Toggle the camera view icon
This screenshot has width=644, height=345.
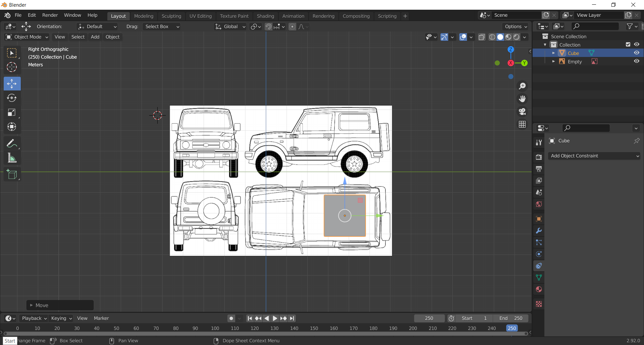click(x=522, y=112)
